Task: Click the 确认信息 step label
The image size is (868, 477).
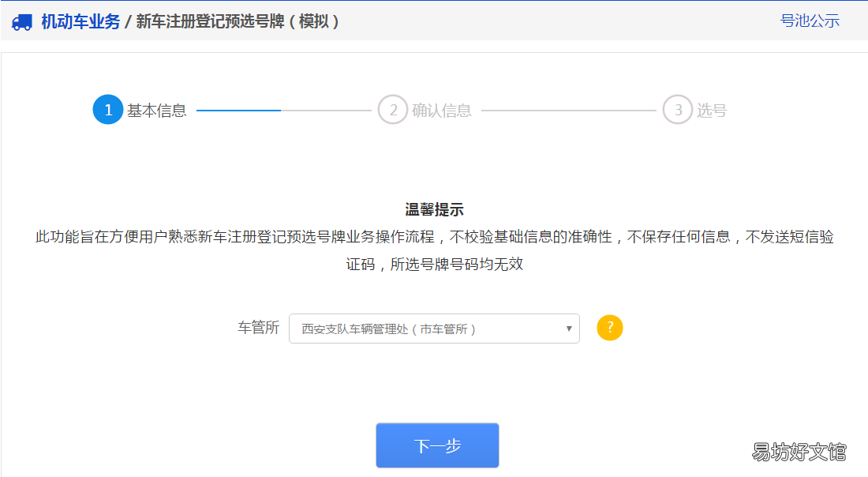Action: pyautogui.click(x=442, y=111)
